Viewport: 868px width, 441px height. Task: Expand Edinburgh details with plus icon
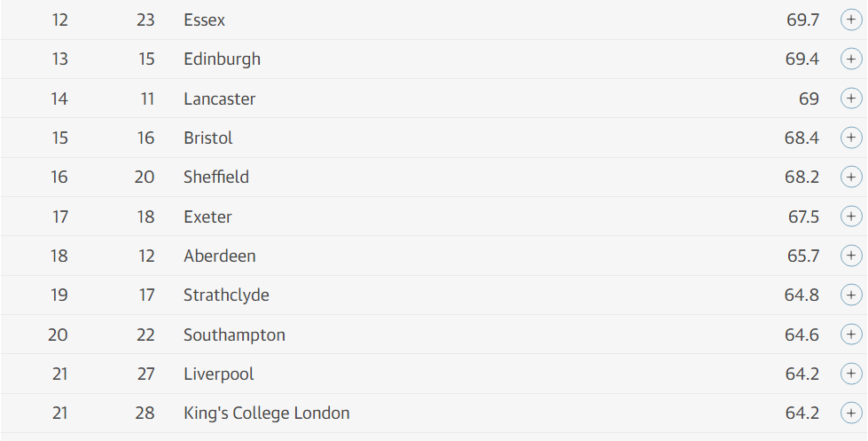click(x=851, y=59)
